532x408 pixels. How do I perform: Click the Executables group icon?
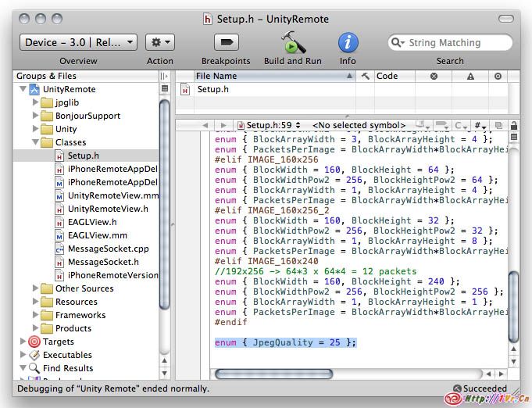click(34, 355)
